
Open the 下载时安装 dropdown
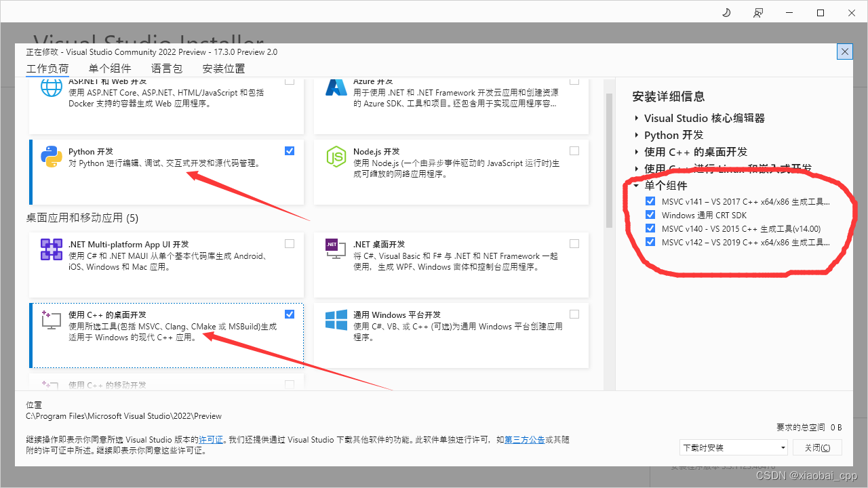734,447
